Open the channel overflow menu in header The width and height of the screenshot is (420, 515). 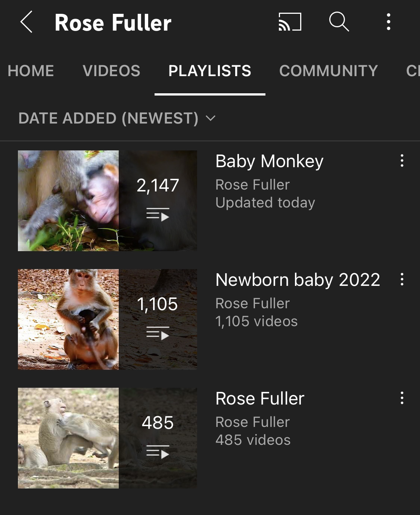(388, 22)
